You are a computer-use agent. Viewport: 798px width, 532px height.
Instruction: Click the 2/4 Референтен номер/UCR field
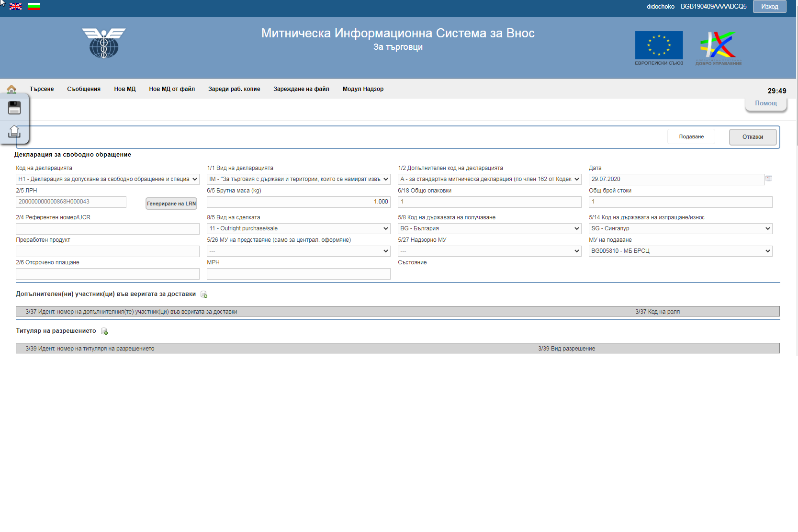point(107,229)
